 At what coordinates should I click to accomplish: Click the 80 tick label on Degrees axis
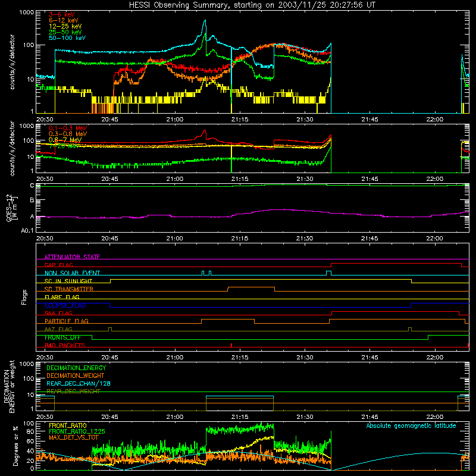pyautogui.click(x=30, y=431)
